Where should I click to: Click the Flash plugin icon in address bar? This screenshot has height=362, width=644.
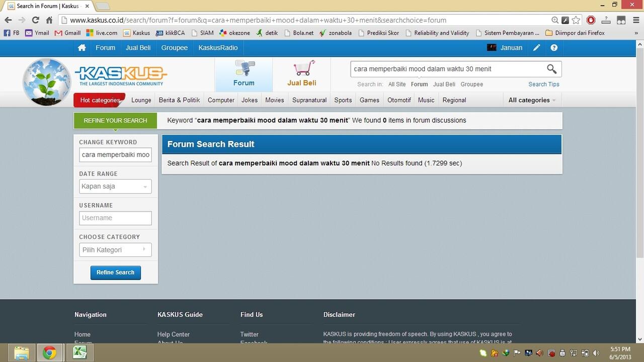tap(566, 20)
